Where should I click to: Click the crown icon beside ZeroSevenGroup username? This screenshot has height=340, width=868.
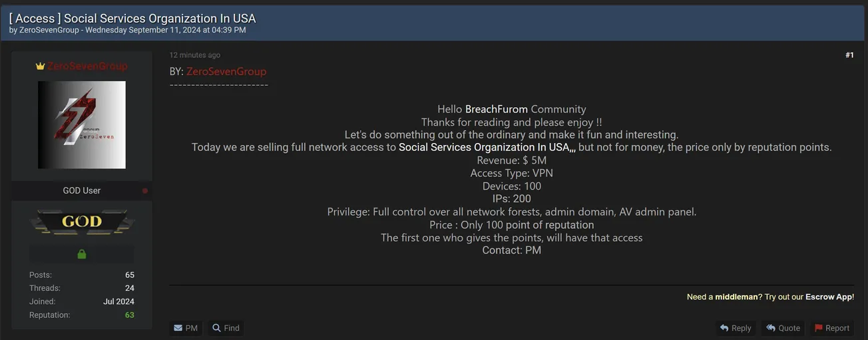[40, 67]
